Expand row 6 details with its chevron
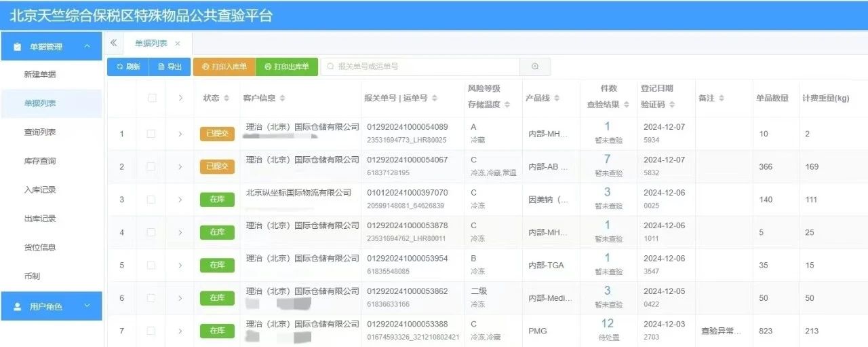The image size is (868, 347). pos(180,298)
